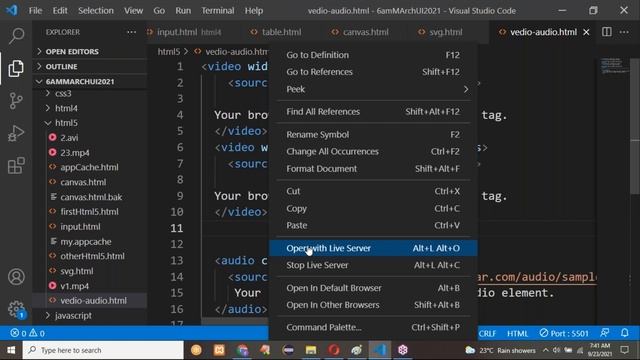640x360 pixels.
Task: Choose Open In Default Browser
Action: pyautogui.click(x=373, y=288)
